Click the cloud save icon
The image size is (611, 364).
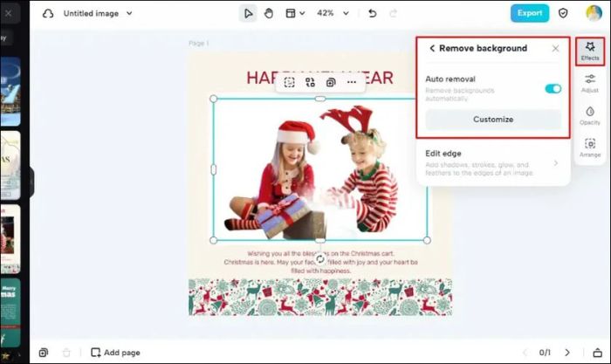48,14
